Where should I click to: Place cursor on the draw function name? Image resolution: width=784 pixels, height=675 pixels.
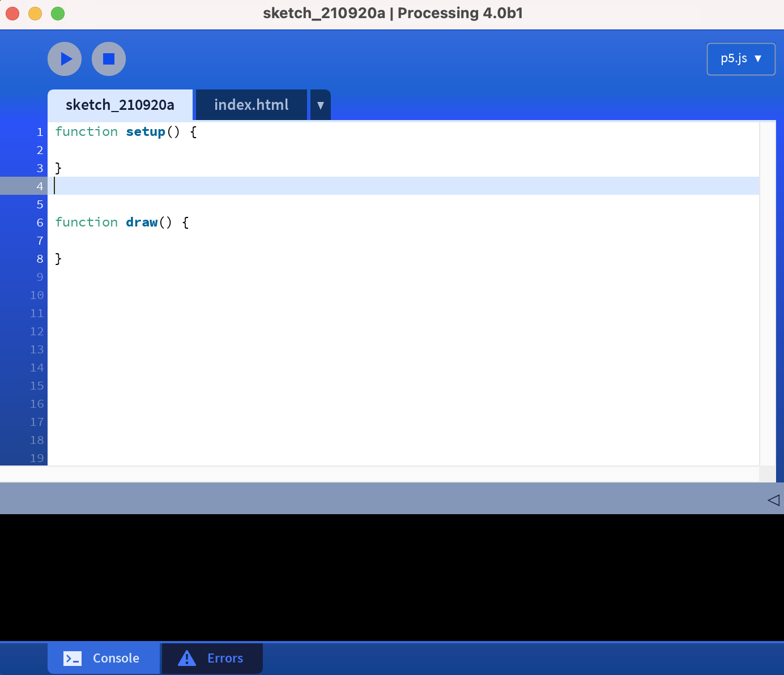(x=142, y=223)
